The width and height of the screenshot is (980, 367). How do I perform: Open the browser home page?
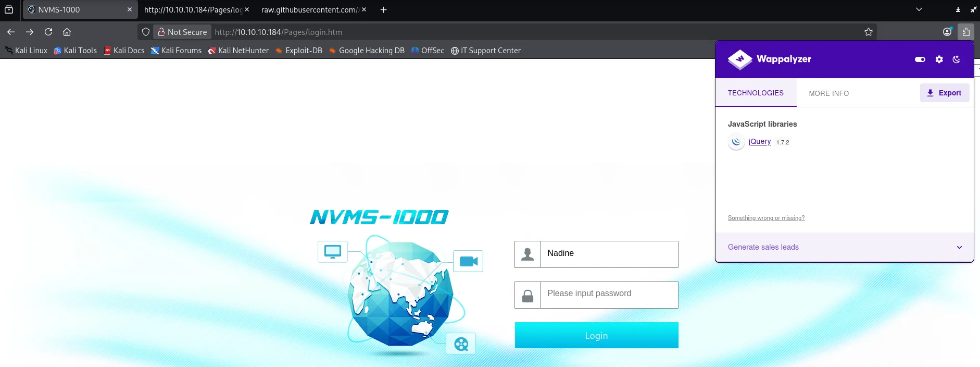click(x=67, y=32)
